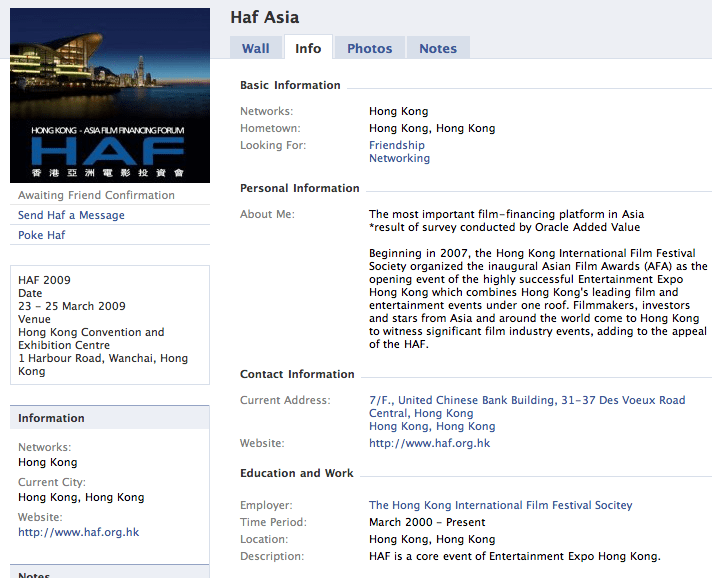Screen dimensions: 712x578
Task: Visit the website link in Contact Information
Action: click(429, 443)
